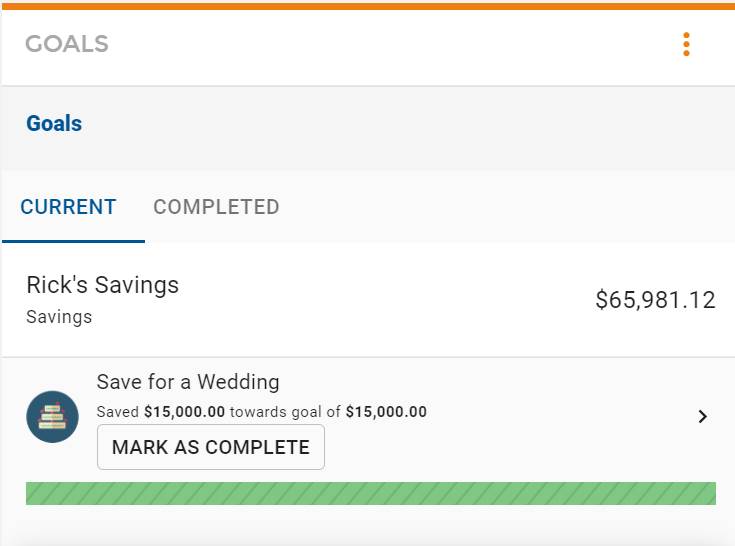The image size is (735, 546).
Task: Open the orange three-dot options menu
Action: (x=686, y=44)
